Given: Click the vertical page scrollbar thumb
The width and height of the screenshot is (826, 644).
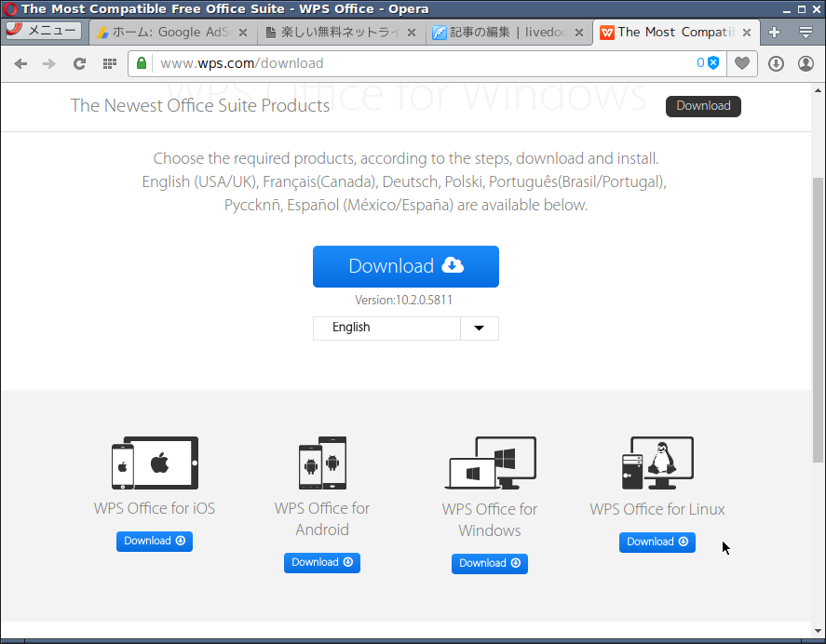Looking at the screenshot, I should pyautogui.click(x=818, y=320).
